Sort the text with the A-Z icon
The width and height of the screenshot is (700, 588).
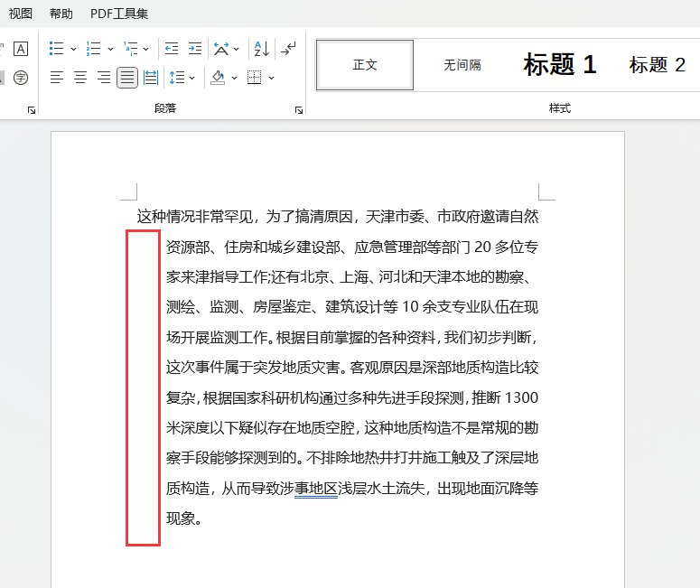(260, 49)
